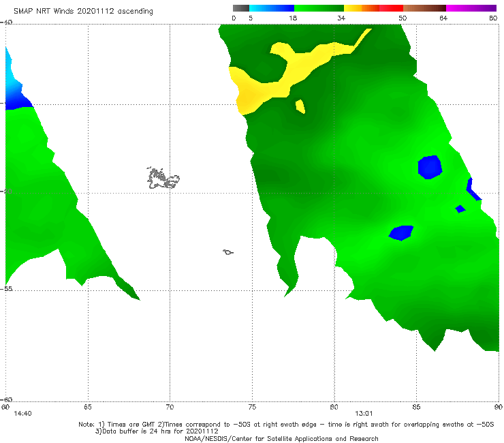Click the swath time label '13:01'
This screenshot has height=443, width=504.
tap(364, 414)
